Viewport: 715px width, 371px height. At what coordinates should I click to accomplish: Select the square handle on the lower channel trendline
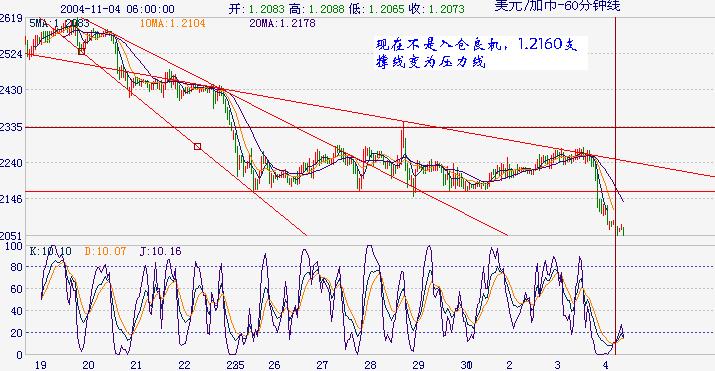[197, 146]
